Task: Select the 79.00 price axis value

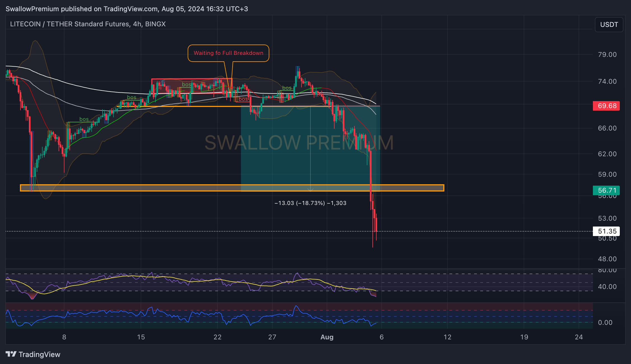Action: (x=607, y=55)
